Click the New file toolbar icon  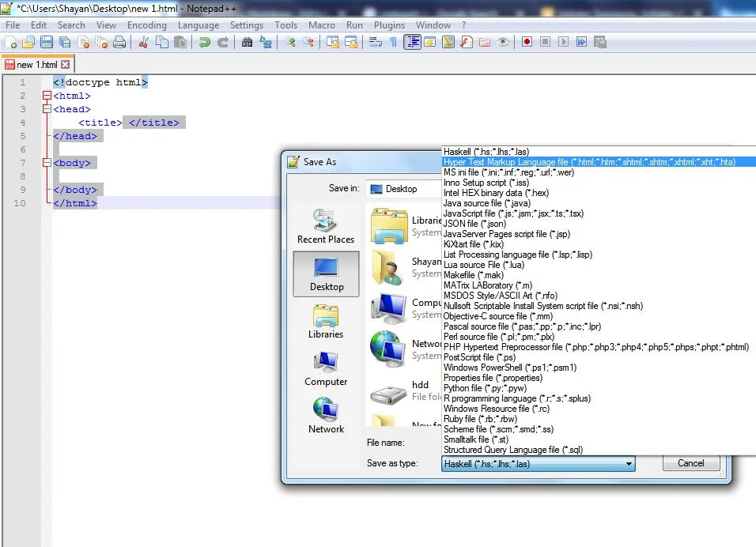(11, 43)
